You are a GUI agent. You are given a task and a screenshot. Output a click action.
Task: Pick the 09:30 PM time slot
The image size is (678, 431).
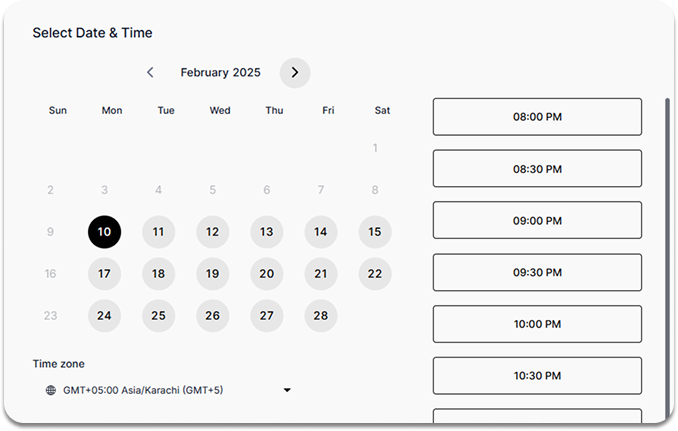pos(537,272)
